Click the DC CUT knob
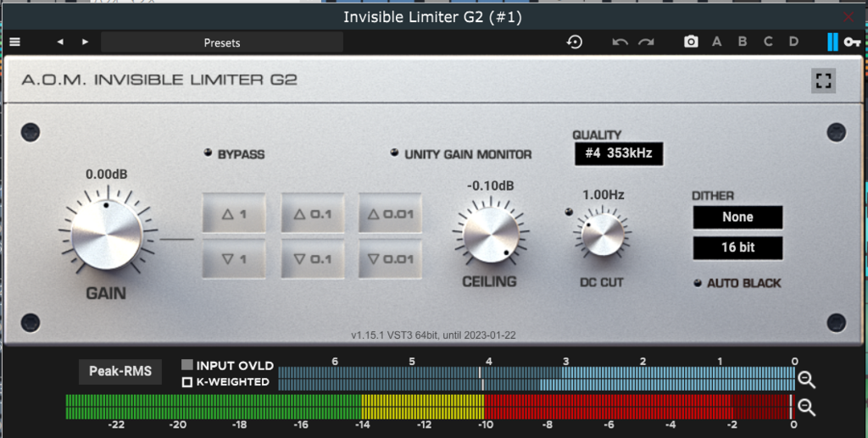Screen dimensions: 868x438 point(603,235)
